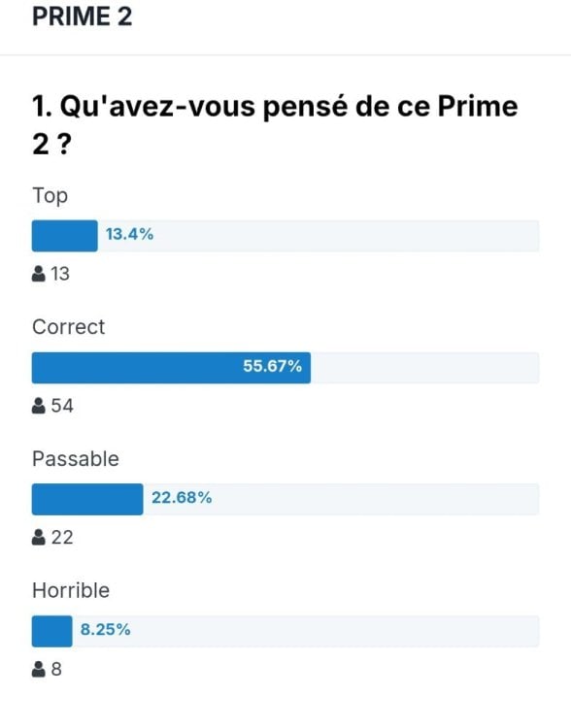
Task: Click the 22.68% percentage text
Action: click(x=182, y=498)
